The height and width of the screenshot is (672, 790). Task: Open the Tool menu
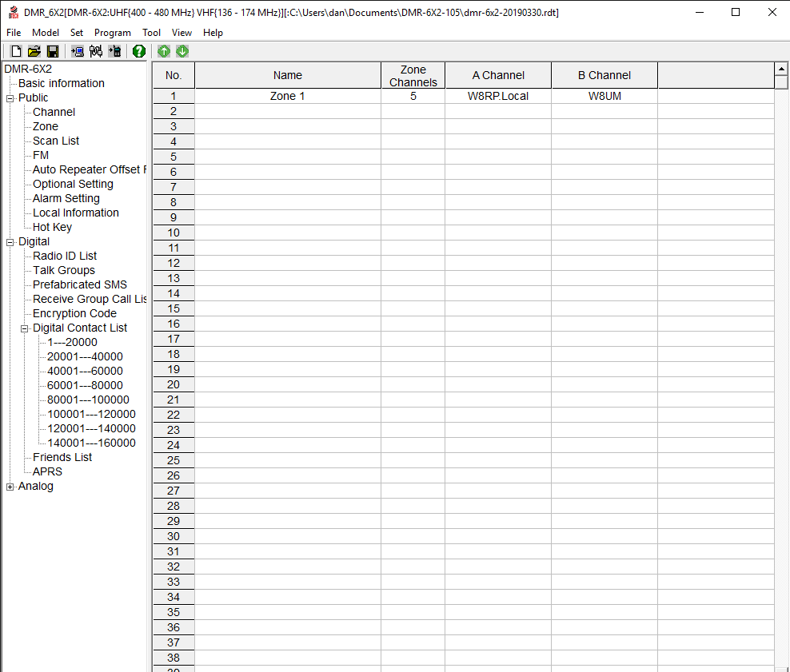click(151, 33)
